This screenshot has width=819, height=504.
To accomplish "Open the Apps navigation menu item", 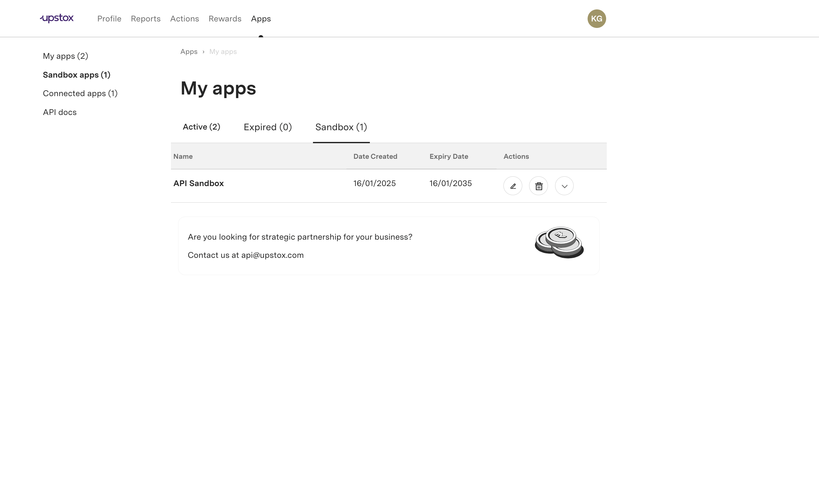I will click(261, 19).
